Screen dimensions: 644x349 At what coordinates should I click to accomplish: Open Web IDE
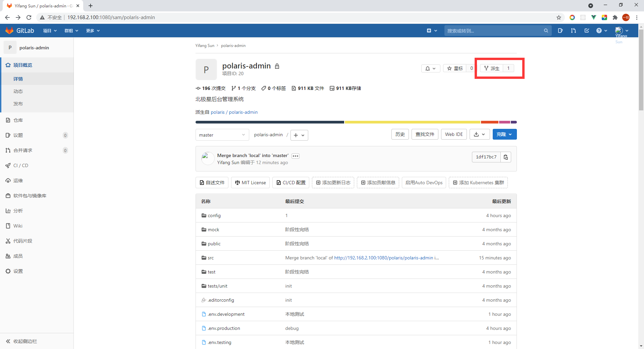point(454,134)
